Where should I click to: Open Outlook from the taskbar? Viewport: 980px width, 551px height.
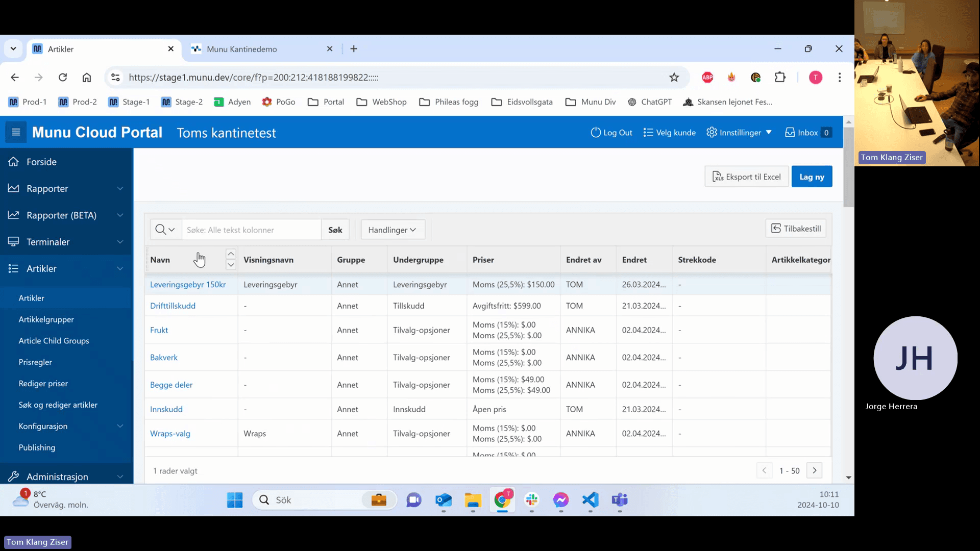coord(444,500)
